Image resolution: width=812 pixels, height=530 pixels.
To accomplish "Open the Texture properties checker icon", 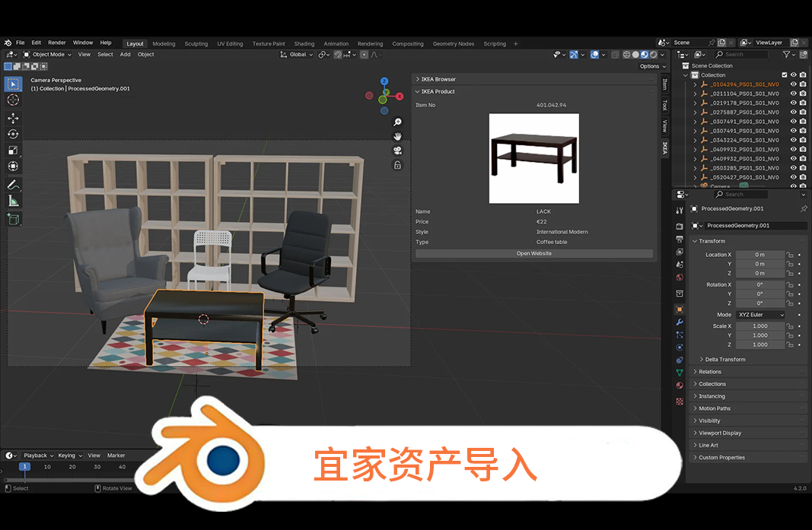I will pos(680,401).
